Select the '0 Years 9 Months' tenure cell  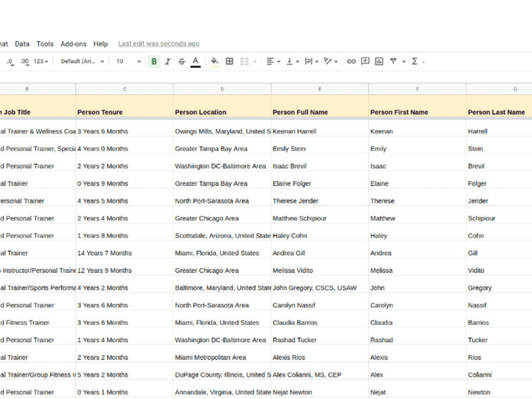pyautogui.click(x=125, y=180)
